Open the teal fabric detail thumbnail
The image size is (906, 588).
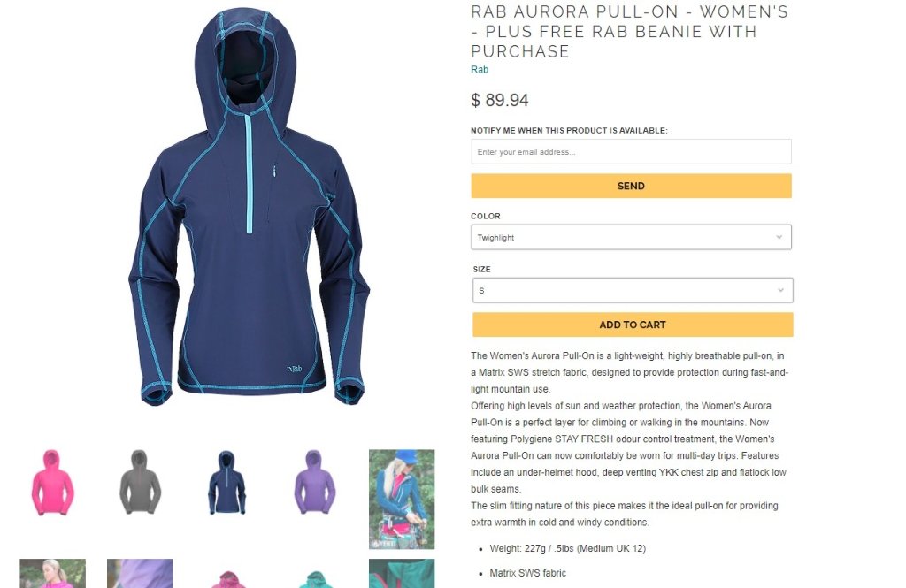point(402,574)
